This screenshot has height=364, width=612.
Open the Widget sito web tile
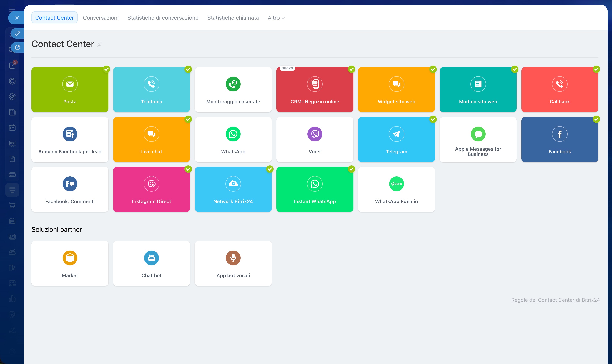point(396,90)
